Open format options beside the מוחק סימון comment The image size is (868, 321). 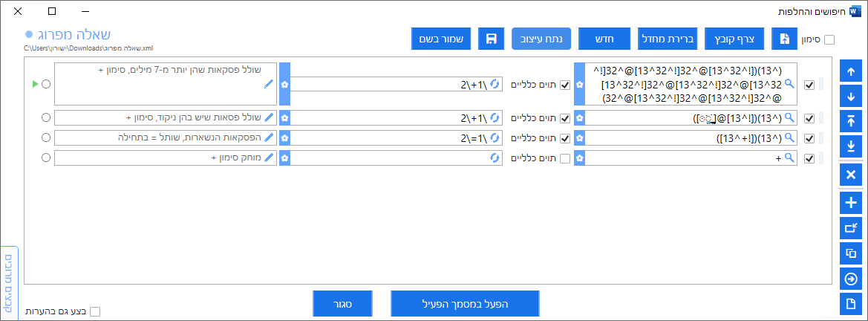click(x=284, y=158)
